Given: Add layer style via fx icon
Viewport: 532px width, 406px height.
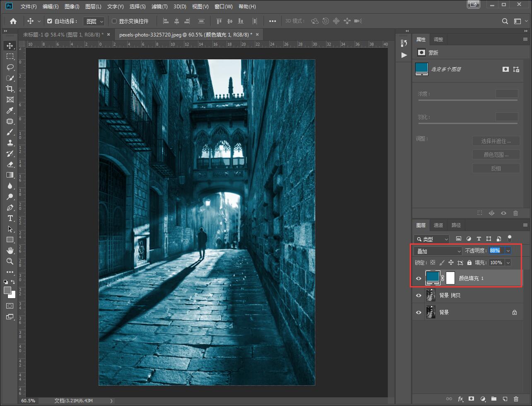Looking at the screenshot, I should 460,399.
